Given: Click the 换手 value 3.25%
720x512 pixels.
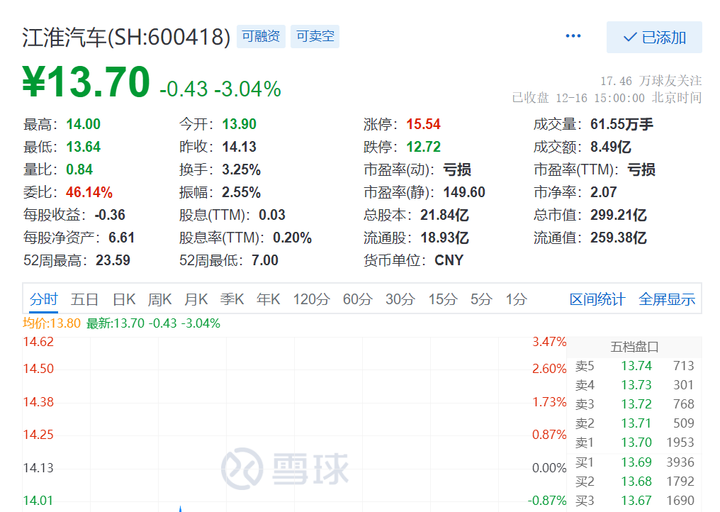Looking at the screenshot, I should [x=242, y=169].
